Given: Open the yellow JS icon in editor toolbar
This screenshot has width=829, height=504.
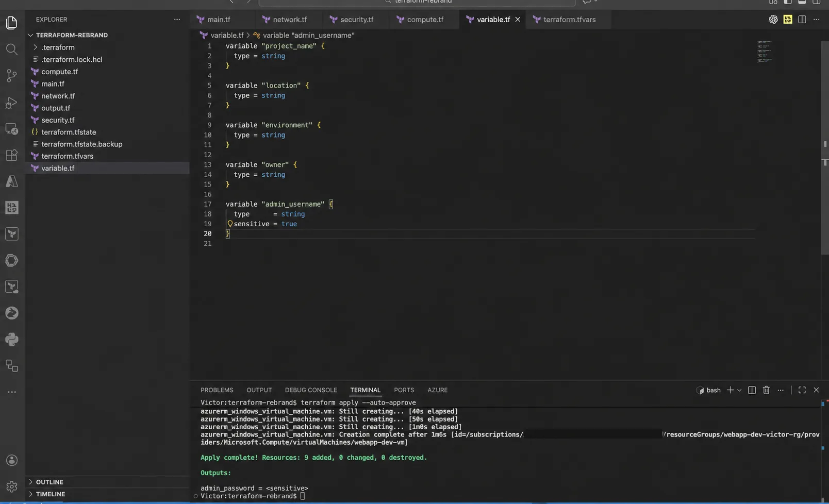Looking at the screenshot, I should coord(787,20).
